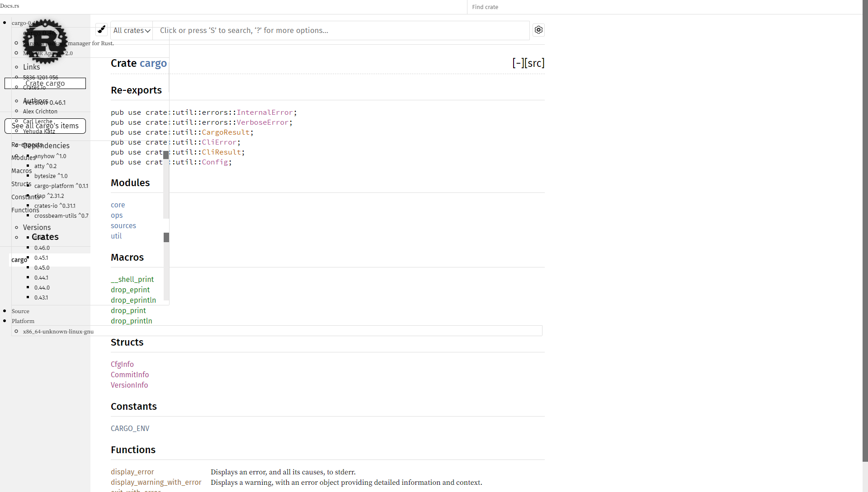Open the ops module
This screenshot has height=492, width=868.
pyautogui.click(x=117, y=215)
